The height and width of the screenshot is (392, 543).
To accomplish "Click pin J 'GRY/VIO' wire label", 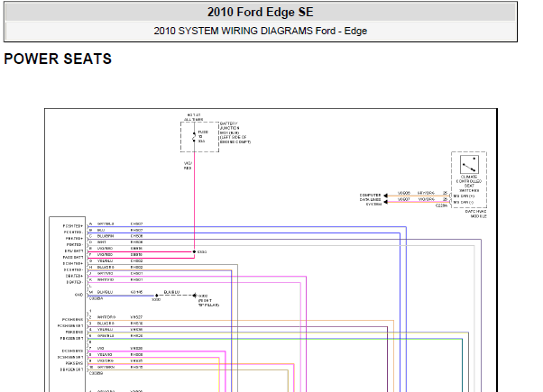I will pos(105,273).
